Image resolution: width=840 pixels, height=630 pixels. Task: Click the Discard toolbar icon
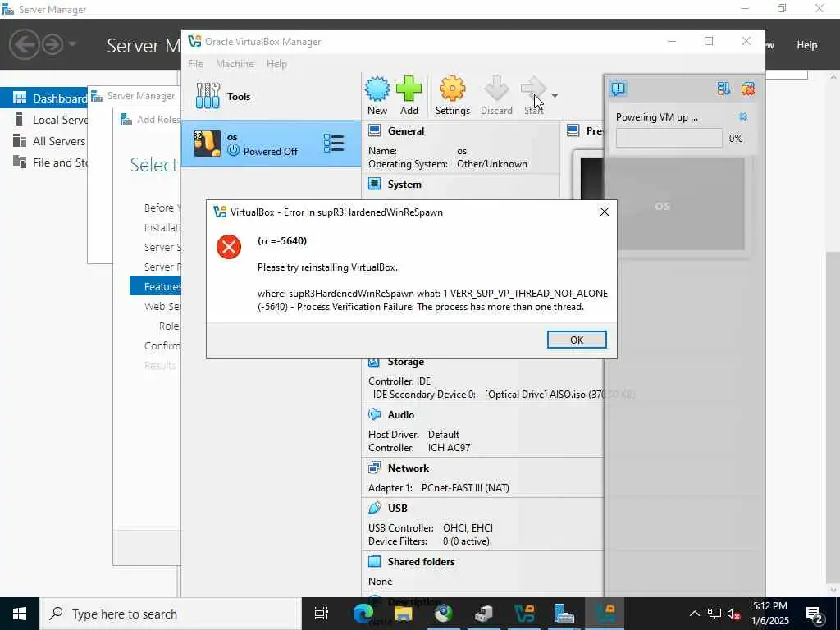click(496, 95)
